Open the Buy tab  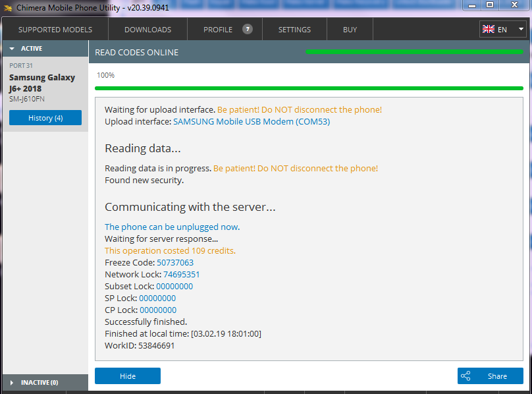pyautogui.click(x=350, y=30)
